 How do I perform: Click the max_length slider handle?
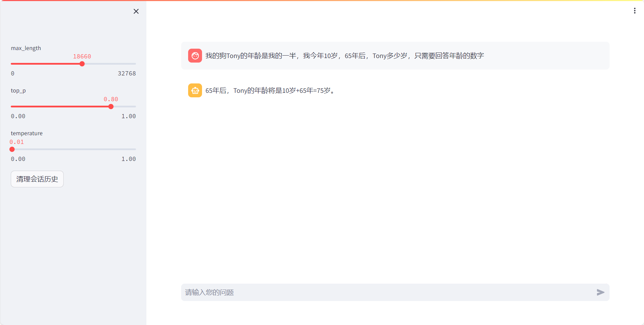coord(82,64)
